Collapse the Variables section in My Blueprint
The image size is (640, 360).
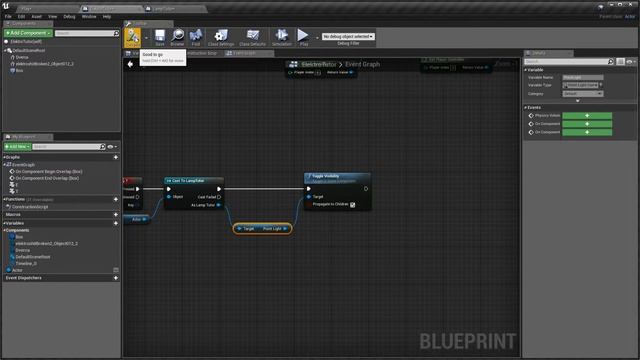4,223
